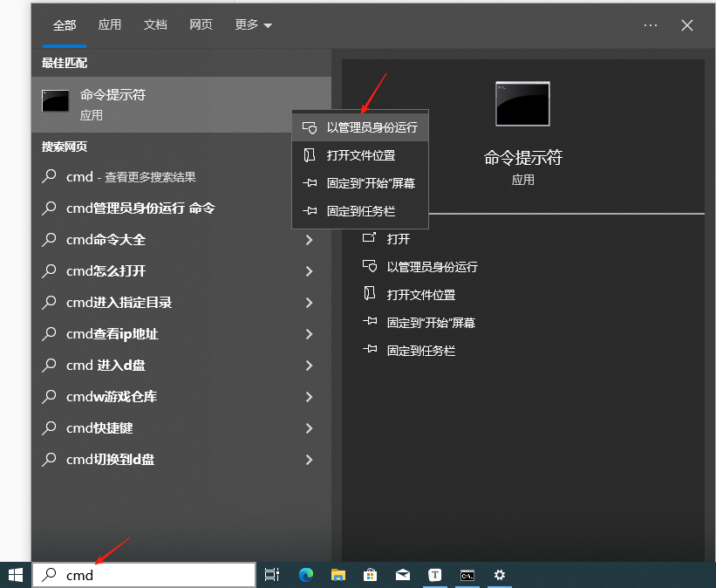Open Microsoft Store from the taskbar
Image resolution: width=716 pixels, height=588 pixels.
pyautogui.click(x=371, y=574)
